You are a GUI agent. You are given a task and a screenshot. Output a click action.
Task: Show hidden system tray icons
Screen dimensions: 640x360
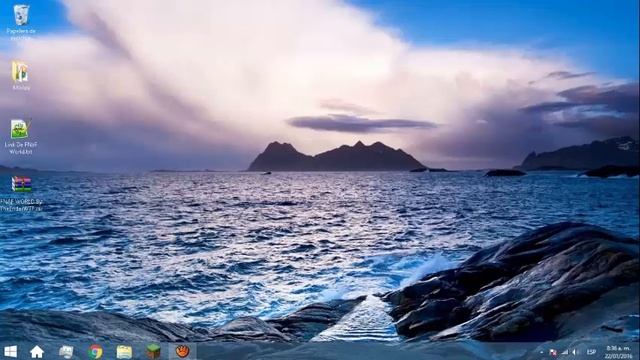pos(542,352)
